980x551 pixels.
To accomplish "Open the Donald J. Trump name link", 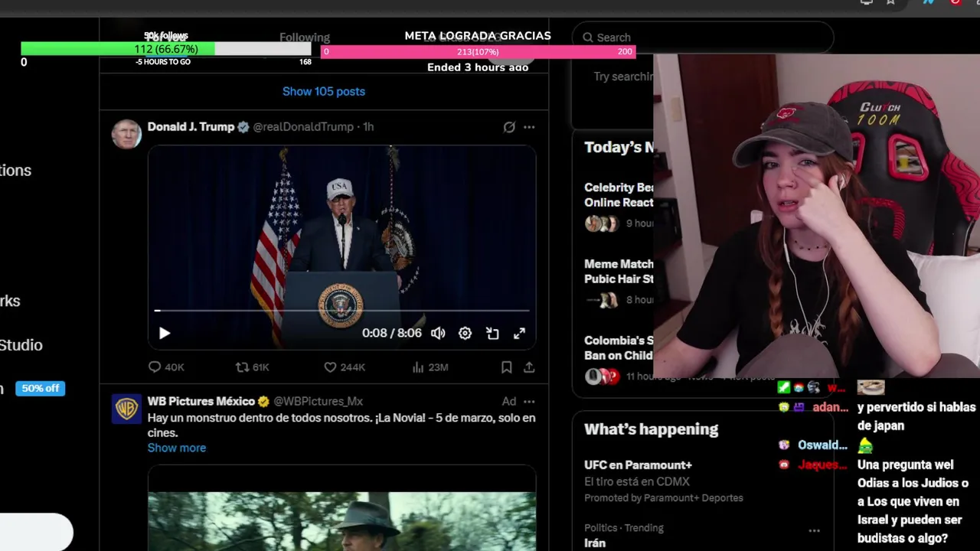I will pyautogui.click(x=191, y=127).
